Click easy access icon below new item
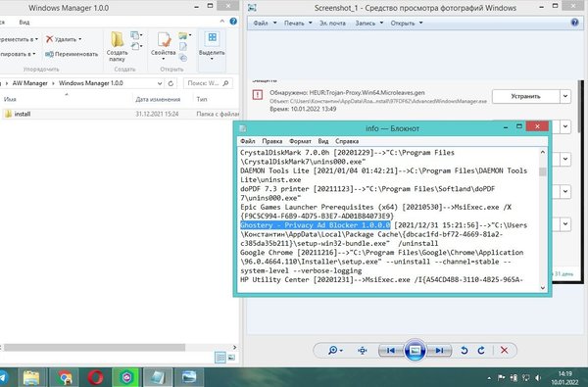Viewport: 588px width, 387px height. tap(136, 46)
